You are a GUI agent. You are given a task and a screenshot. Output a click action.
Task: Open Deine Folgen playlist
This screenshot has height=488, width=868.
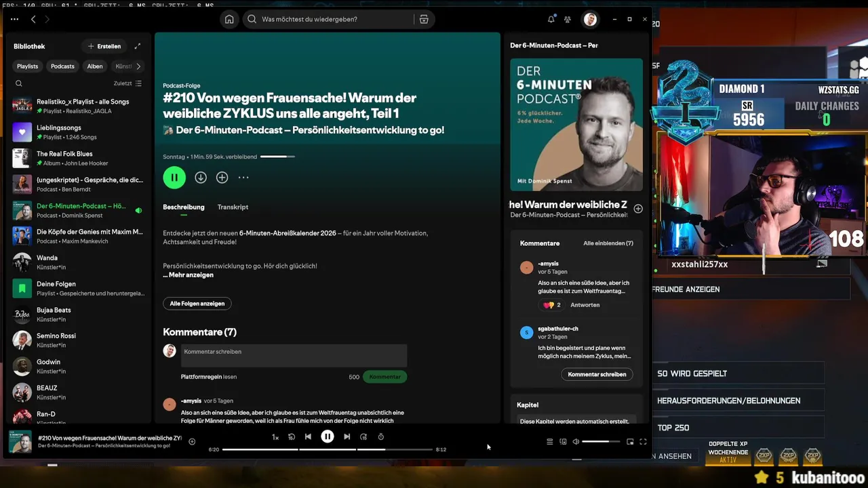click(78, 288)
